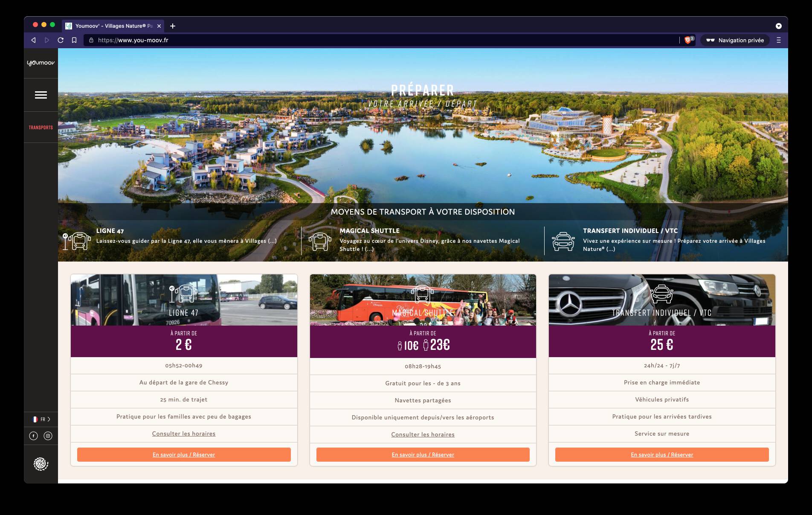Click 'Pratique pour les arrivées tardives' row
The height and width of the screenshot is (515, 812).
662,416
